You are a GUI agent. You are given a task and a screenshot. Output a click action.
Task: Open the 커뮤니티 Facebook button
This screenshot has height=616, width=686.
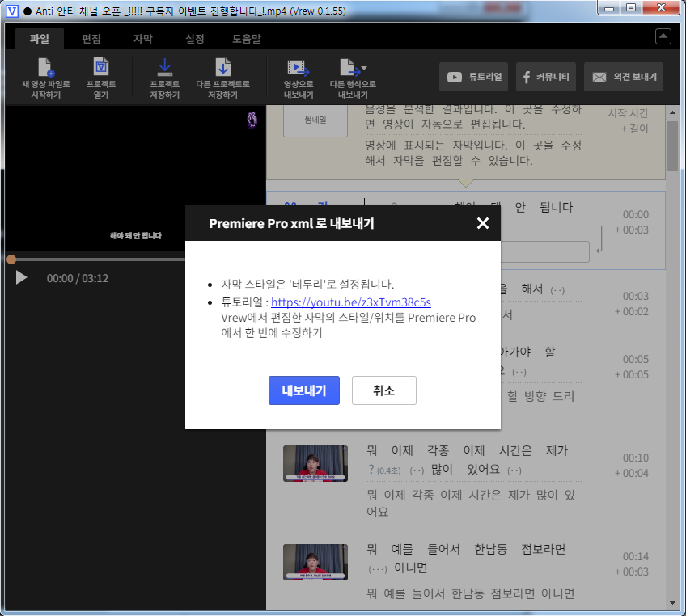click(546, 77)
